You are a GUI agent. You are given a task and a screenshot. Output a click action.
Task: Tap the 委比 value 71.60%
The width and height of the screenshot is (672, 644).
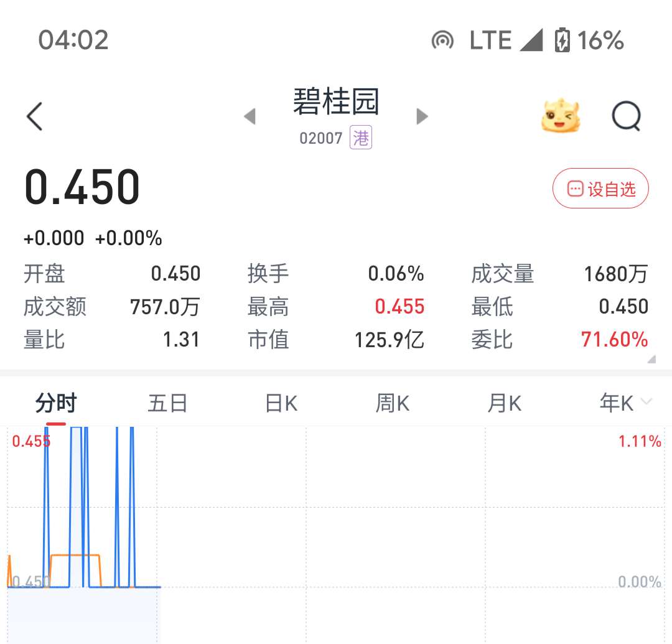pos(615,340)
